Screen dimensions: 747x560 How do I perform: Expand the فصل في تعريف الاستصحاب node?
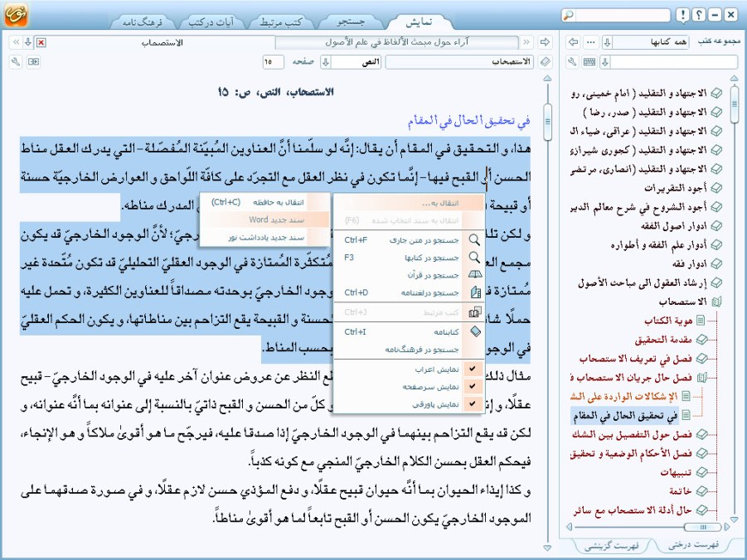(x=701, y=359)
